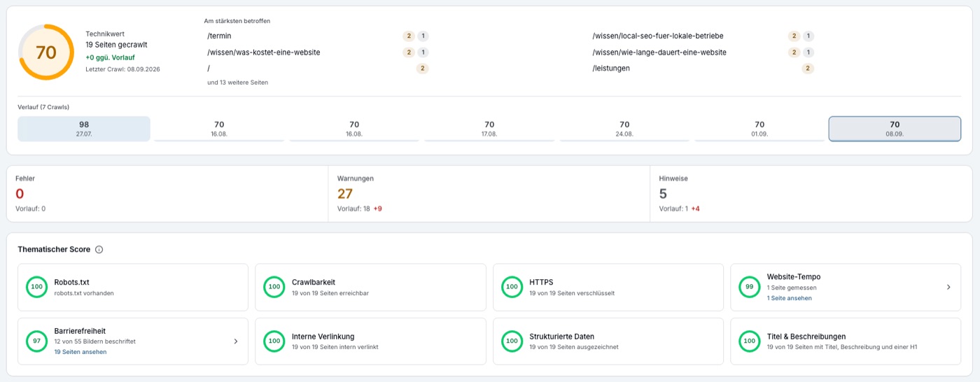
Task: Click '19 von 19 Seiten ausgezeichnet' text
Action: click(x=574, y=347)
